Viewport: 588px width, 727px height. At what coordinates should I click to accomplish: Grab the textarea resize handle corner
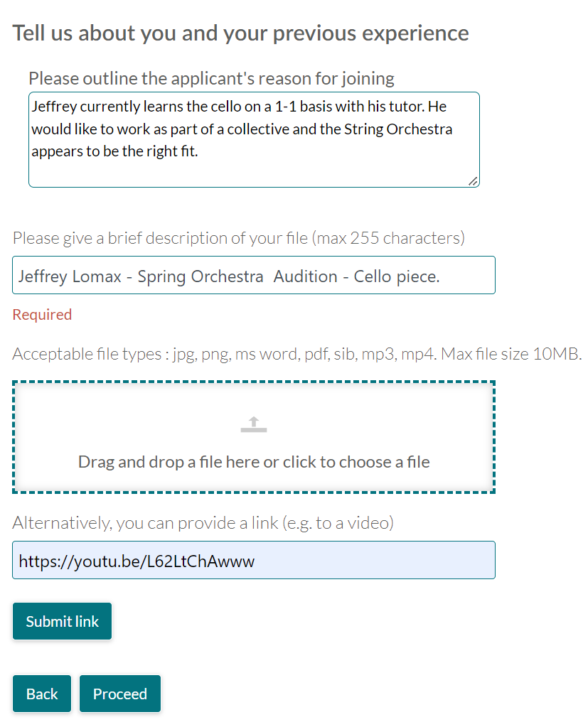click(x=473, y=181)
